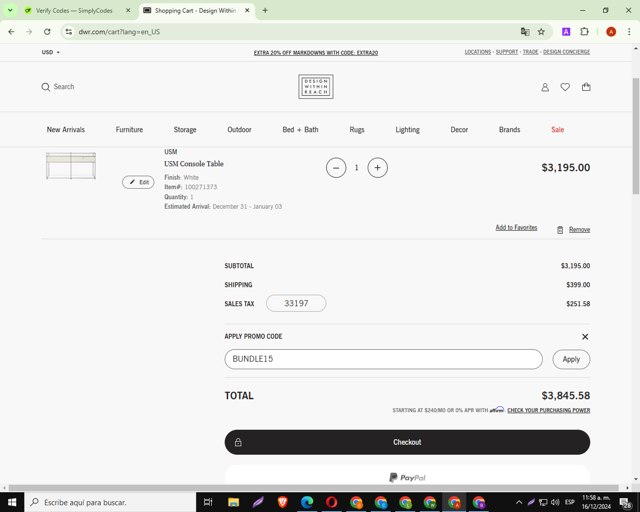
Task: Open the Sale menu
Action: [558, 130]
